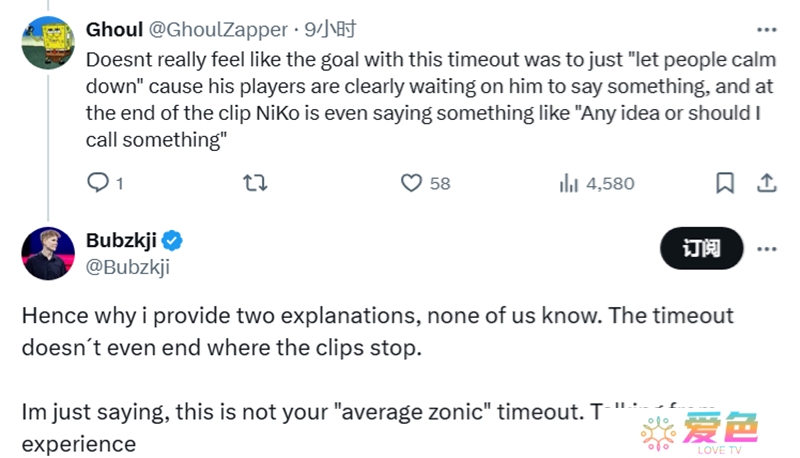
Task: Open the 9小时 timestamp link
Action: pyautogui.click(x=330, y=30)
